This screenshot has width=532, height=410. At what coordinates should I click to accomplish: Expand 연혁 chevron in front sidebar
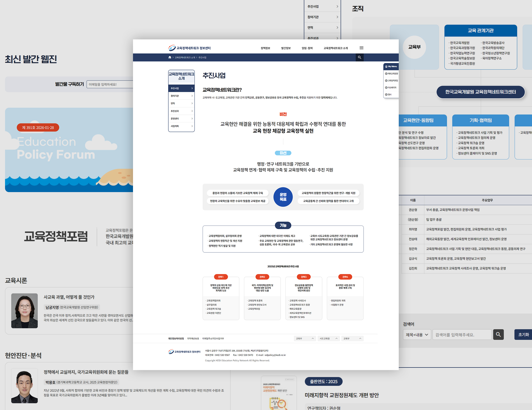192,103
